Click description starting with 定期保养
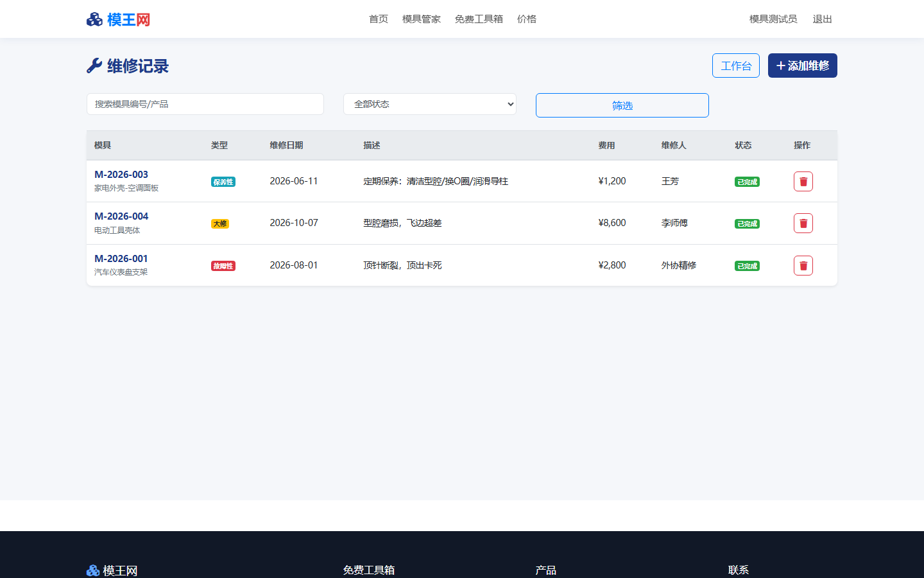Screen dimensions: 924x578 pos(436,181)
